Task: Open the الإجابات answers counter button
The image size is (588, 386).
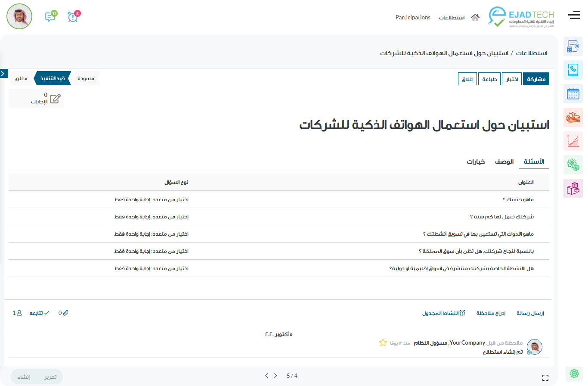Action: (x=36, y=98)
